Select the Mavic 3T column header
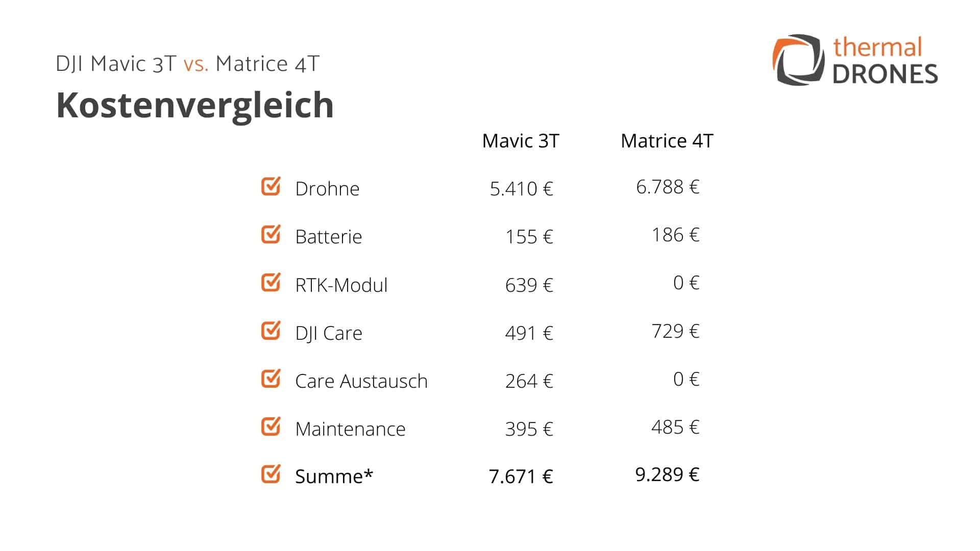 [x=521, y=141]
